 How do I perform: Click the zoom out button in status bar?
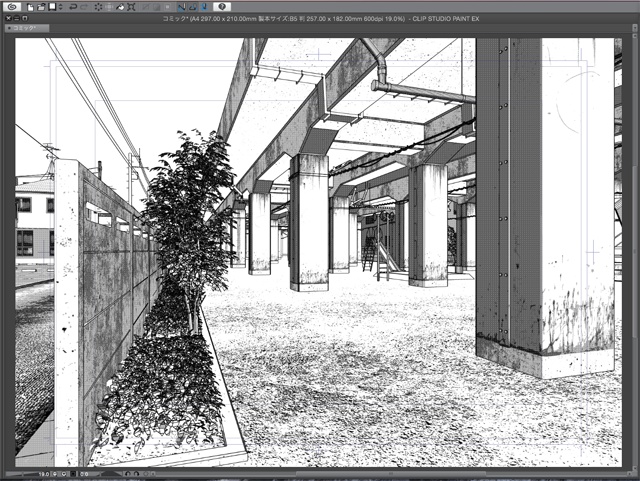(54, 474)
